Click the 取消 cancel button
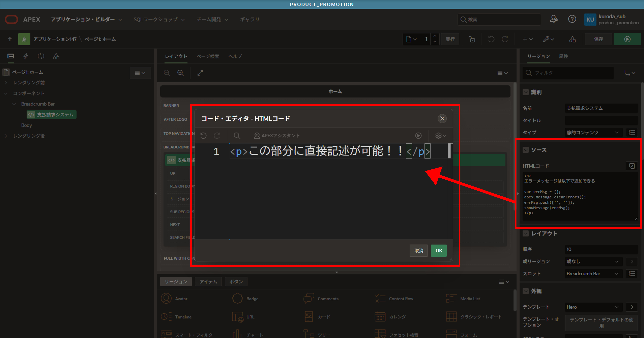This screenshot has height=338, width=644. (419, 250)
